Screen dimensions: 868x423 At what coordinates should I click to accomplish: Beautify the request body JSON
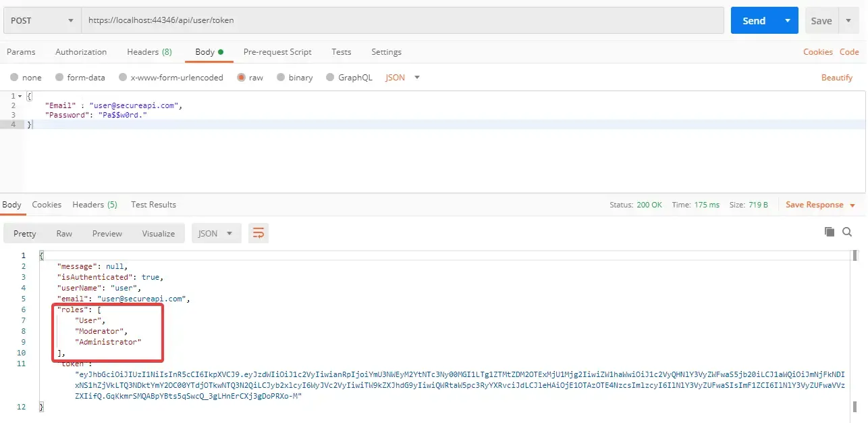(x=836, y=77)
